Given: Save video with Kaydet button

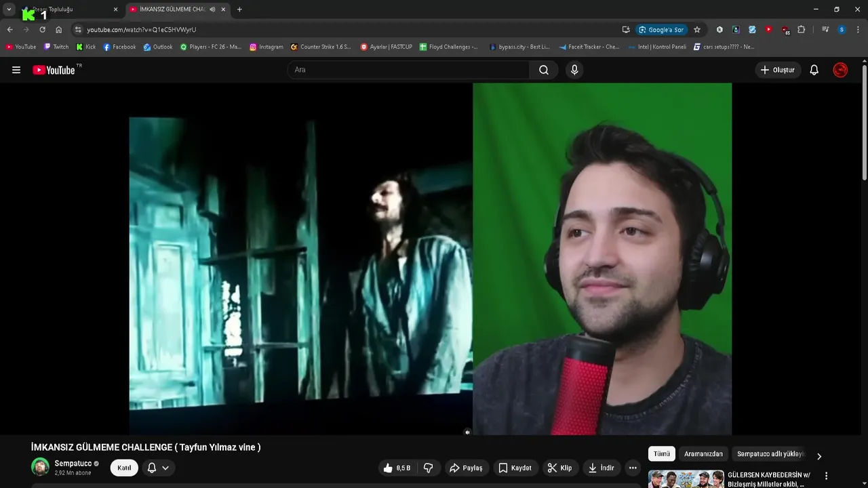Looking at the screenshot, I should coord(515,468).
